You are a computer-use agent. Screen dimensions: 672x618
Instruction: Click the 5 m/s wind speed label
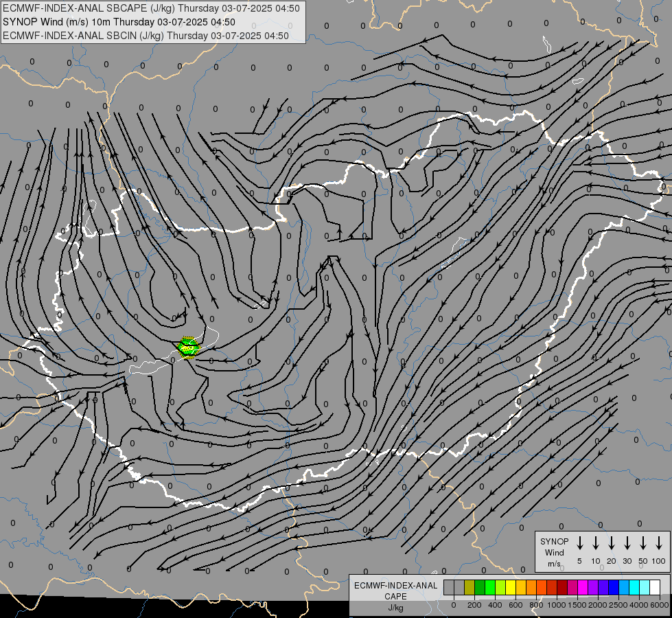[x=579, y=561]
